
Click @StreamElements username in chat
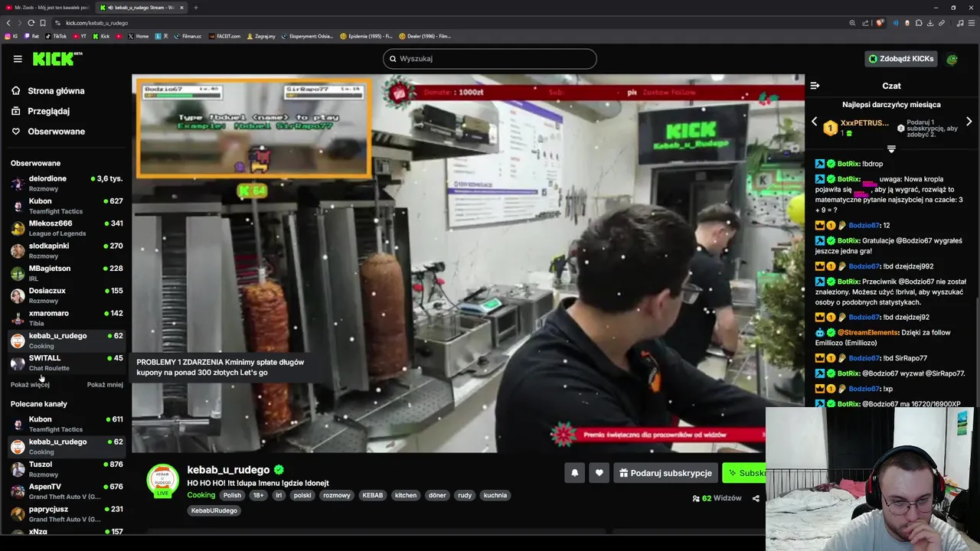tap(867, 332)
